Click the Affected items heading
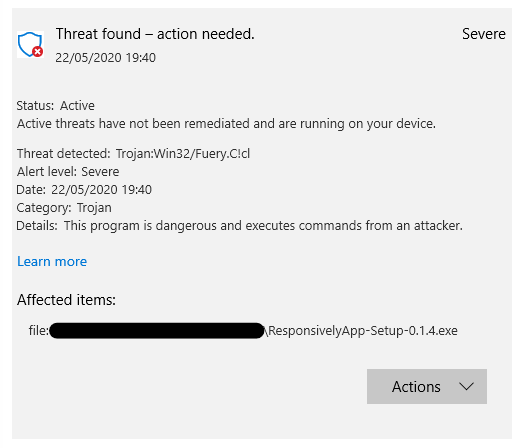Screen dimensions: 527x448 coord(66,300)
